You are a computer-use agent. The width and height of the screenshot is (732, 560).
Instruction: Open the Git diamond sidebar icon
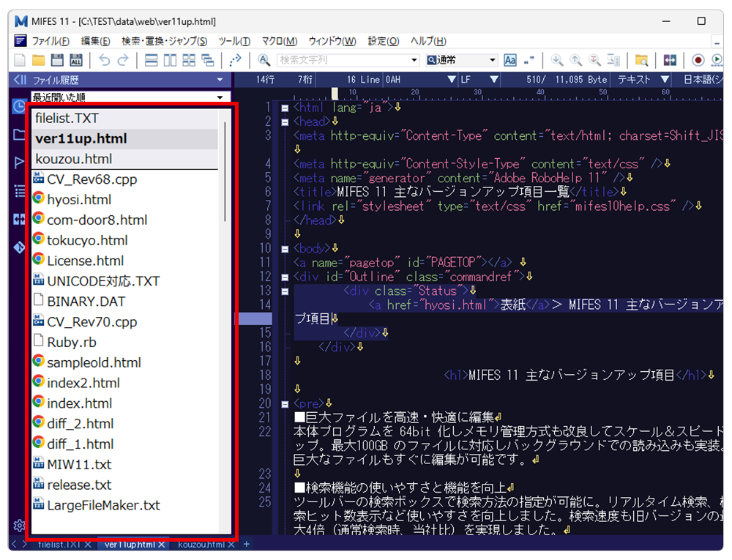[20, 247]
